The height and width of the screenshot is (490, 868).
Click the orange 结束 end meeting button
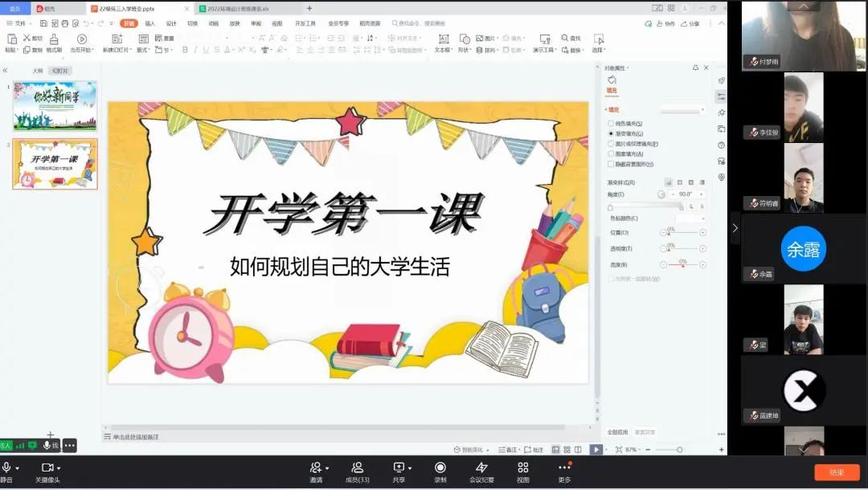coord(837,472)
